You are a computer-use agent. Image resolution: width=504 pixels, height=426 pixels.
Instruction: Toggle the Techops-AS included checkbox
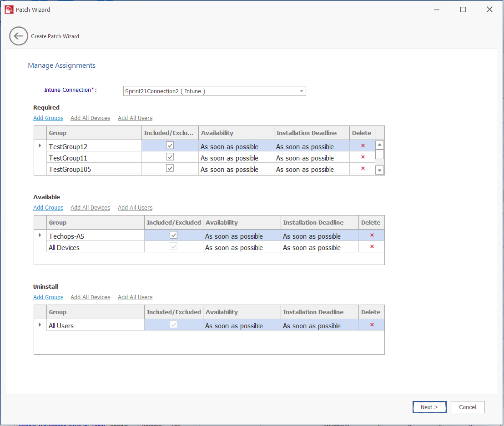click(173, 235)
